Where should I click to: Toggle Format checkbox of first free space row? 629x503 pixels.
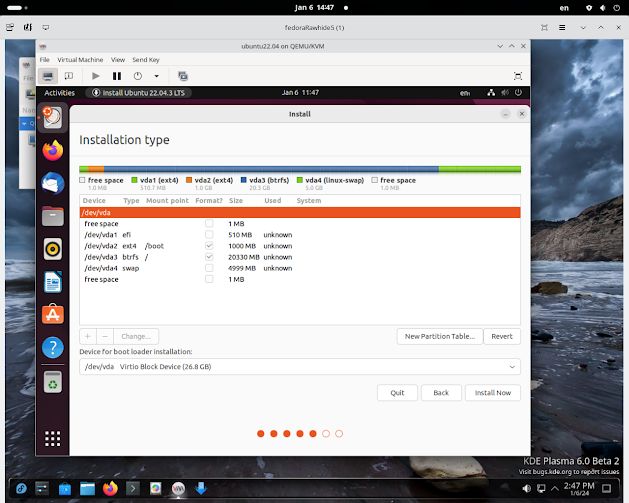coord(209,223)
